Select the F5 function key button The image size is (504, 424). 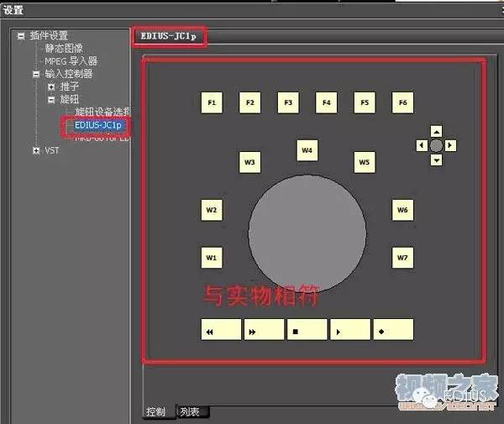365,102
